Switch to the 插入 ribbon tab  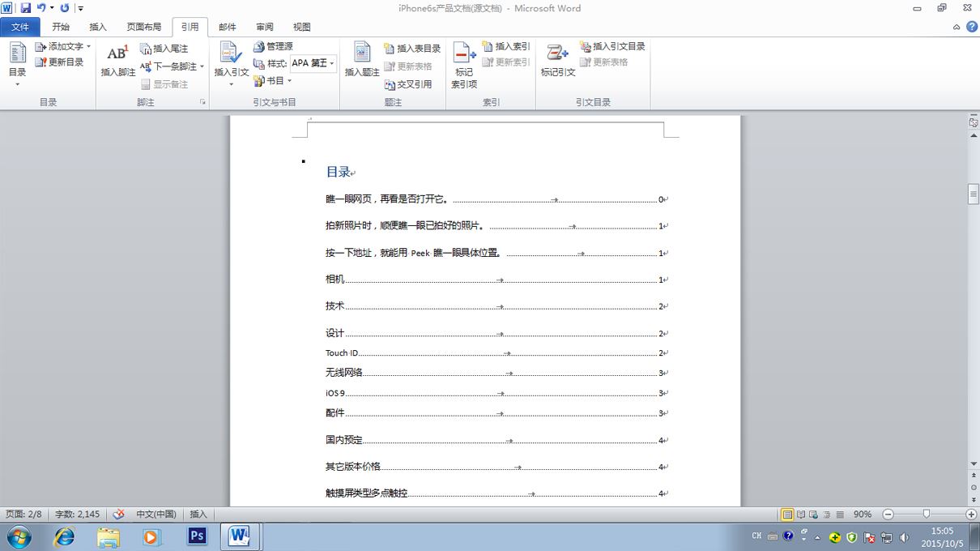click(x=98, y=27)
